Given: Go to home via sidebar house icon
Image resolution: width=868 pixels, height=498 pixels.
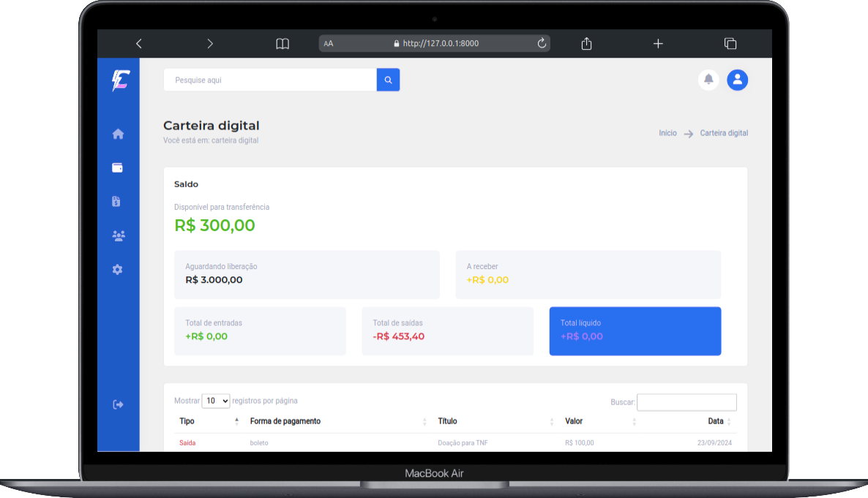Looking at the screenshot, I should pos(118,134).
